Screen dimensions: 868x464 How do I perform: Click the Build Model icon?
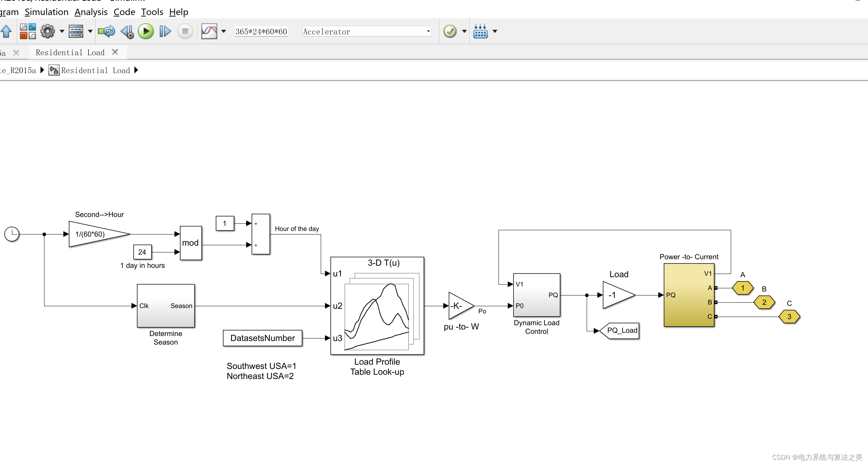click(480, 32)
